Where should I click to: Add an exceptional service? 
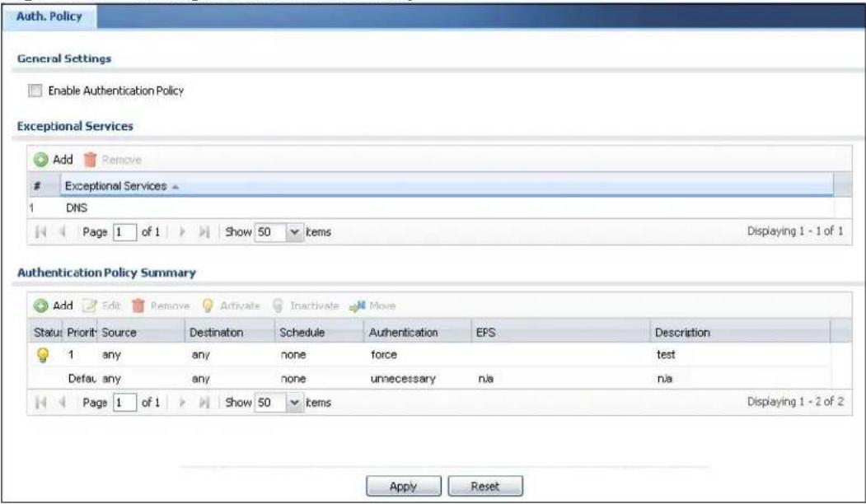pos(54,160)
